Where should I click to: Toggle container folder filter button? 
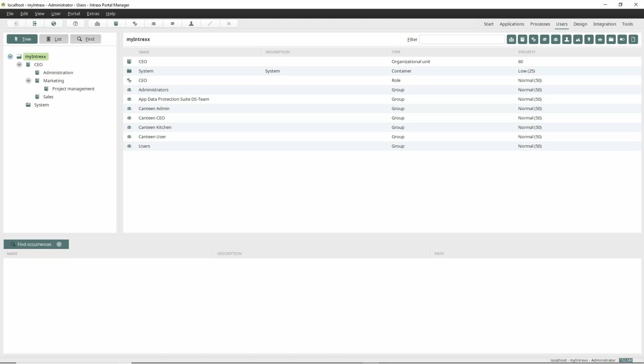click(x=611, y=39)
